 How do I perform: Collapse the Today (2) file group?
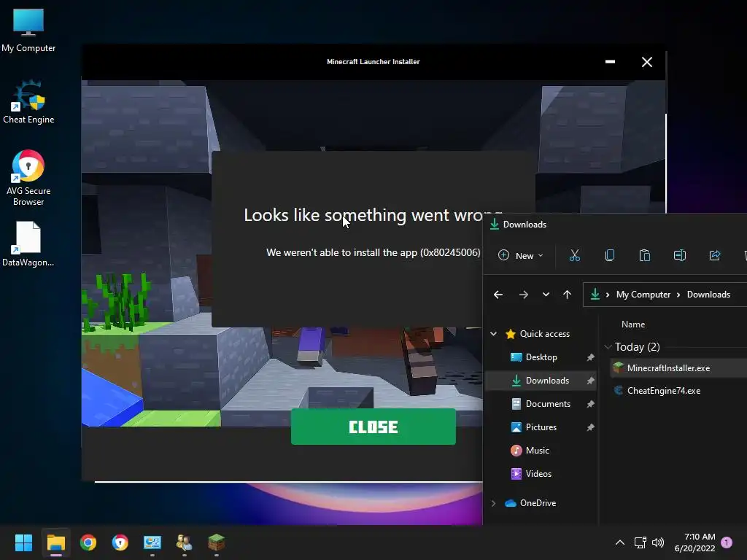[x=608, y=347]
